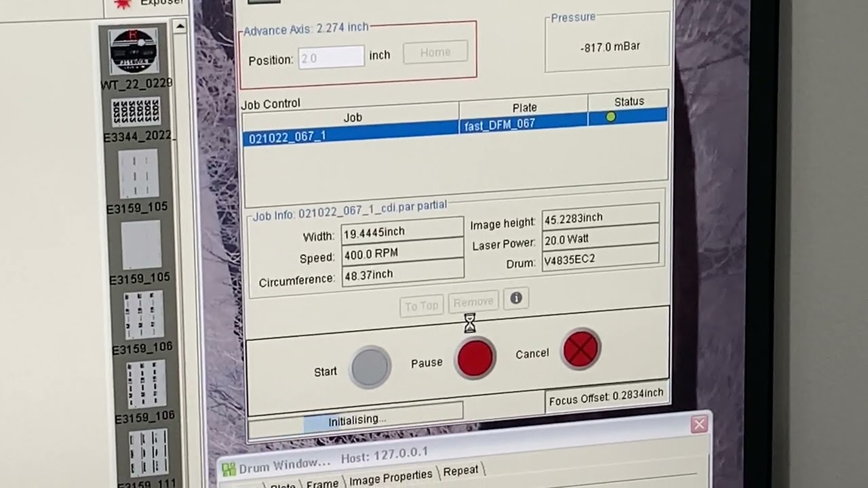Close the Drum Window dialog
The image size is (868, 488).
click(x=699, y=424)
